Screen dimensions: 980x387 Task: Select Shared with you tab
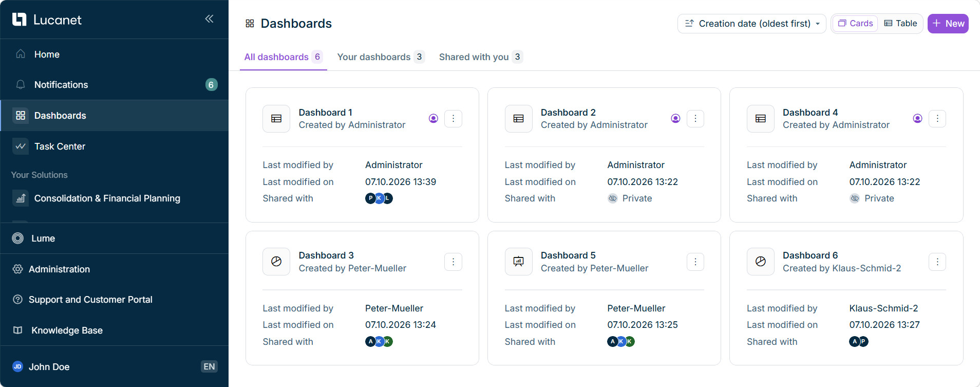481,57
